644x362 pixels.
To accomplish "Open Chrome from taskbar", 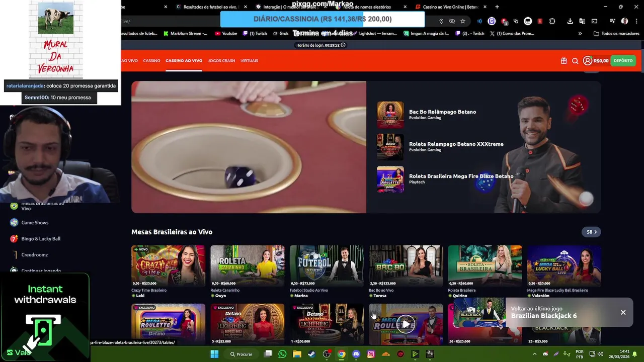I will (x=342, y=354).
